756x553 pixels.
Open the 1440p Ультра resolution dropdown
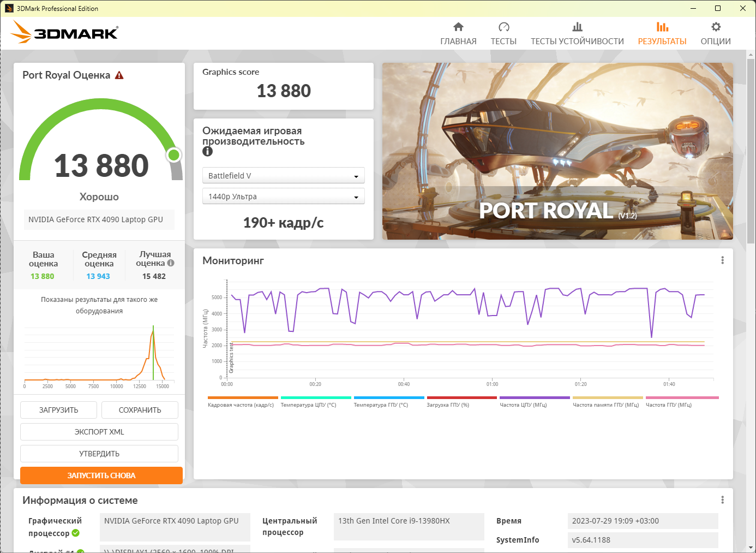pos(284,197)
